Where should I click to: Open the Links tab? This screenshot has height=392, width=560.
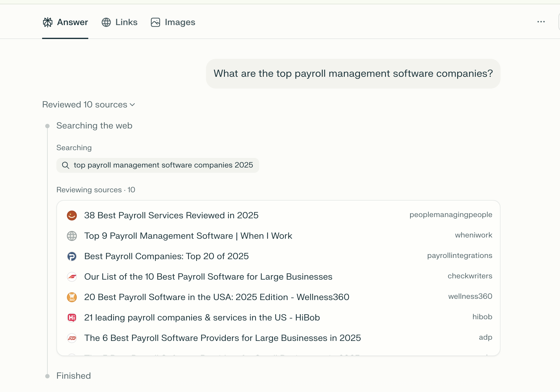point(119,22)
